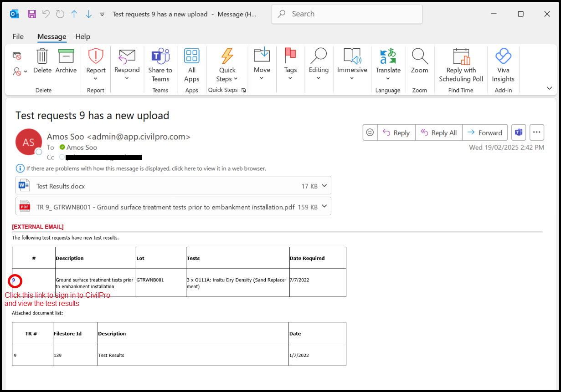Expand the Quick Steps dropdown

[x=227, y=79]
